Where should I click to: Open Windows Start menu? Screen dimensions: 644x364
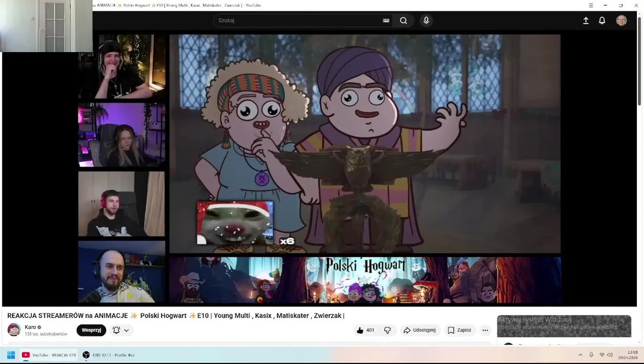click(11, 355)
